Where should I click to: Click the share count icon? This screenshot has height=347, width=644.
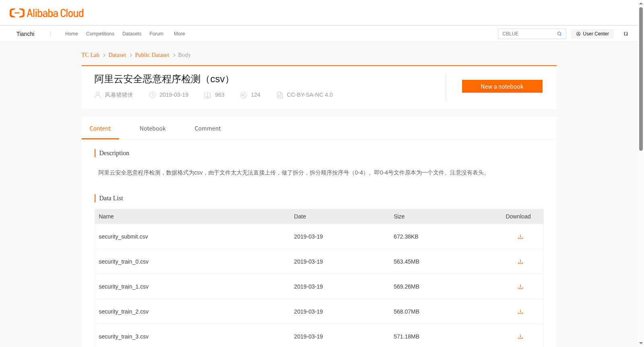(x=244, y=95)
